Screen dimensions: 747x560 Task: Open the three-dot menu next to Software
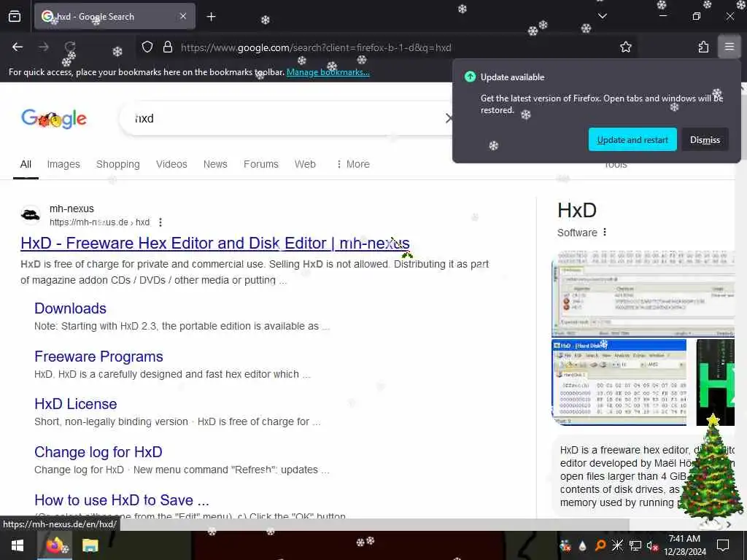(605, 232)
